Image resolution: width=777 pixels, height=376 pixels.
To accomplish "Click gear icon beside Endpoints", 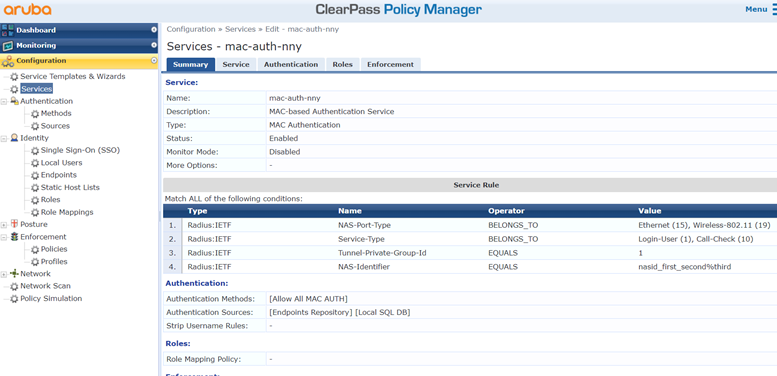I will coord(35,175).
